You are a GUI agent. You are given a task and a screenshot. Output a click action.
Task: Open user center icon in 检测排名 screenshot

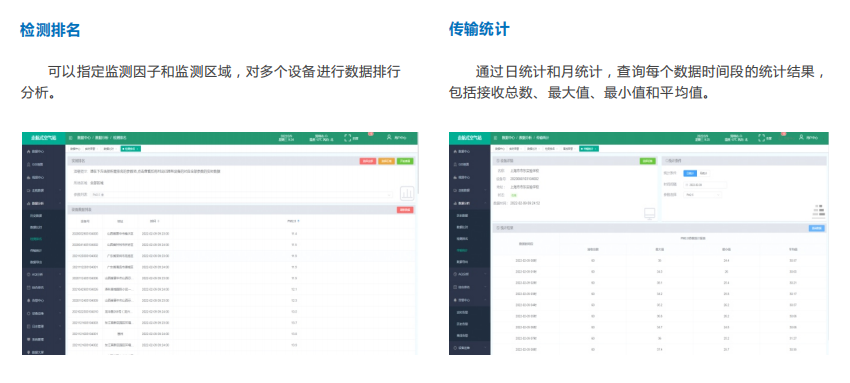[389, 138]
